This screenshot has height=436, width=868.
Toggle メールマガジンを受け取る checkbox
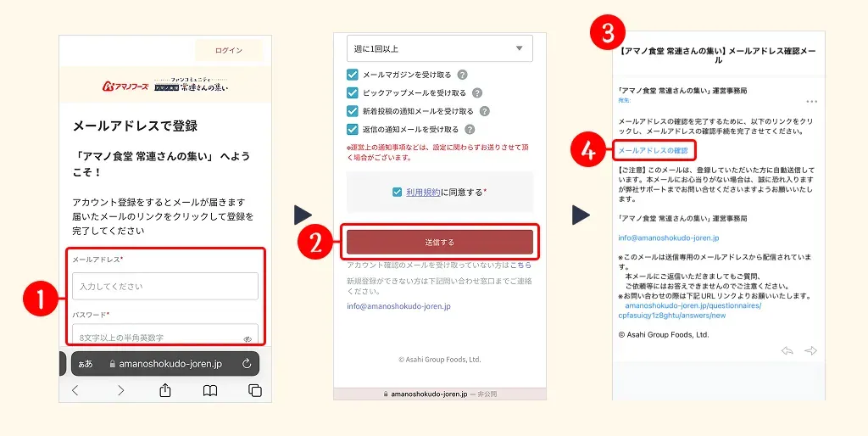tap(353, 75)
